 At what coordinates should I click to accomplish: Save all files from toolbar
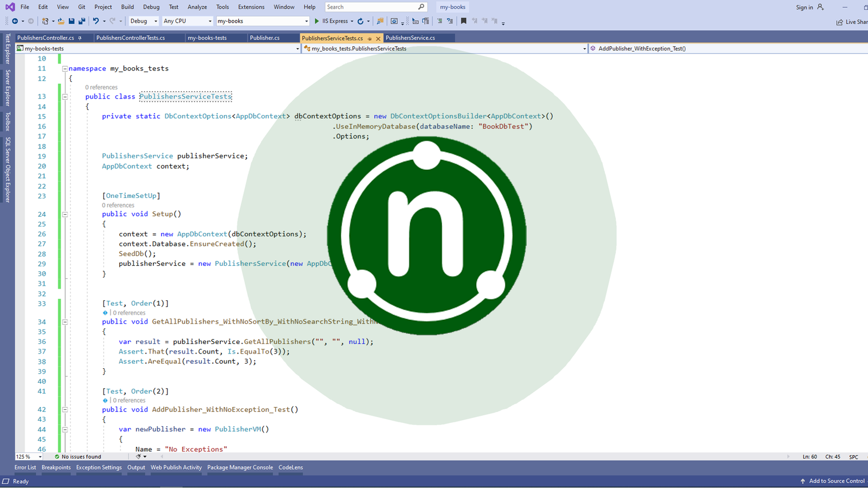pos(82,21)
